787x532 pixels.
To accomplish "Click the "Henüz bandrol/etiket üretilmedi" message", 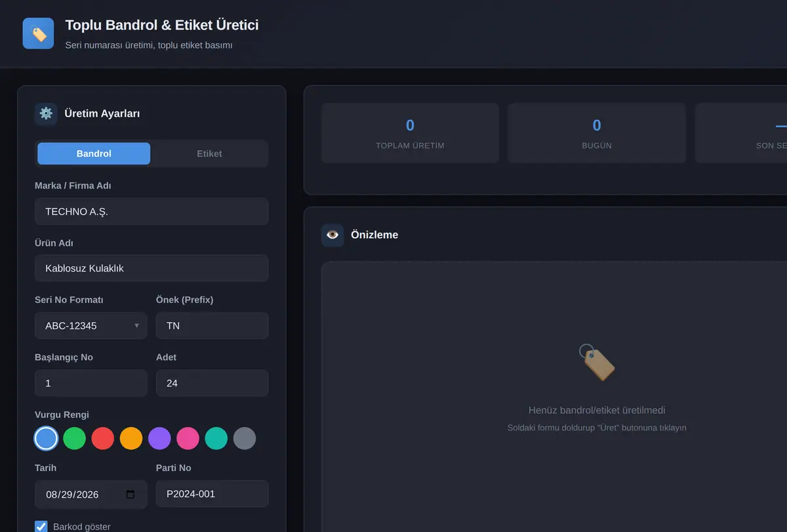I will point(597,411).
